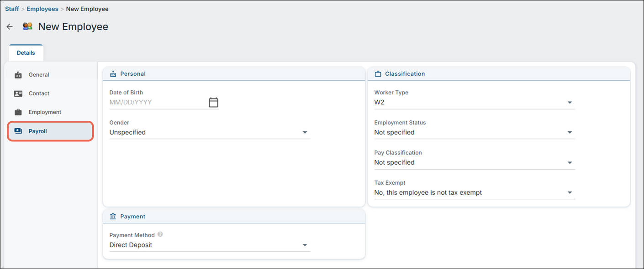Click the Payment Method label
Image resolution: width=644 pixels, height=269 pixels.
pyautogui.click(x=132, y=235)
